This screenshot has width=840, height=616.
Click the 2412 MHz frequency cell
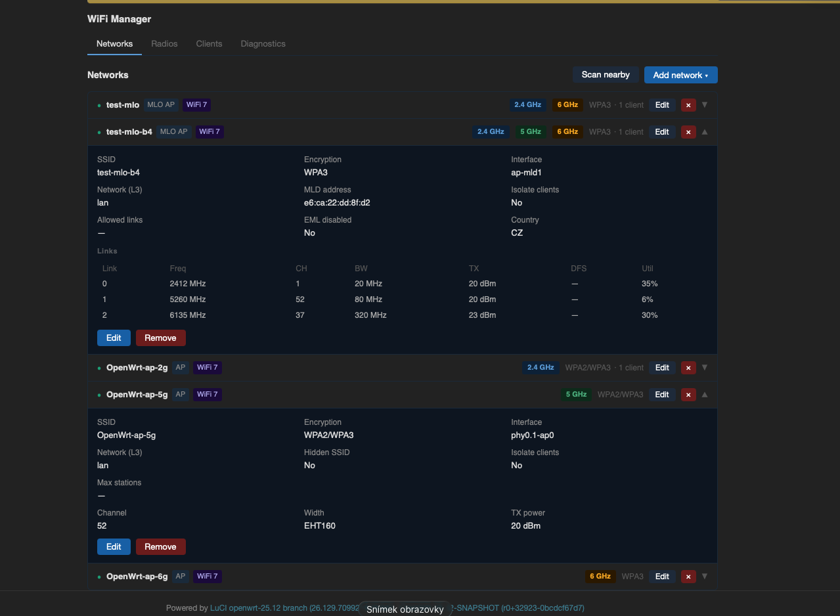tap(188, 284)
